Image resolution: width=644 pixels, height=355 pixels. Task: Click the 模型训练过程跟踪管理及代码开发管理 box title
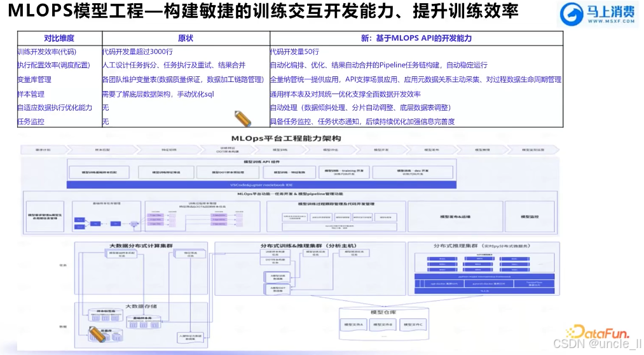336,204
